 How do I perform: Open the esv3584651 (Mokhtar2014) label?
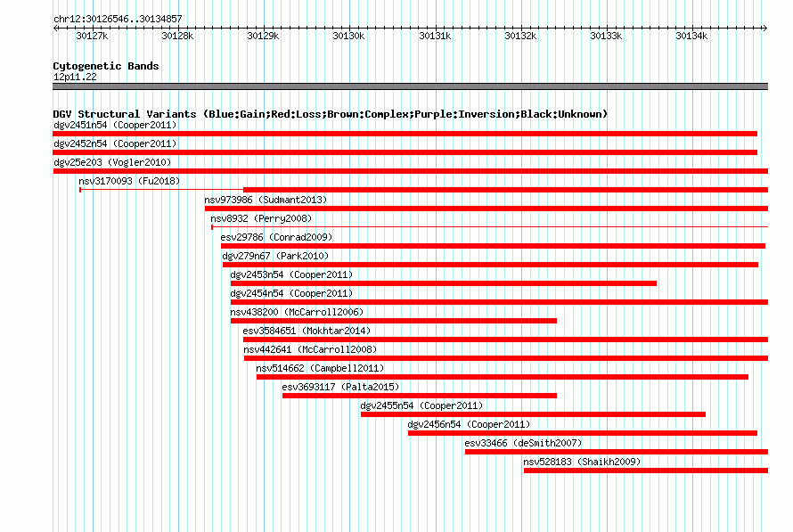[307, 331]
